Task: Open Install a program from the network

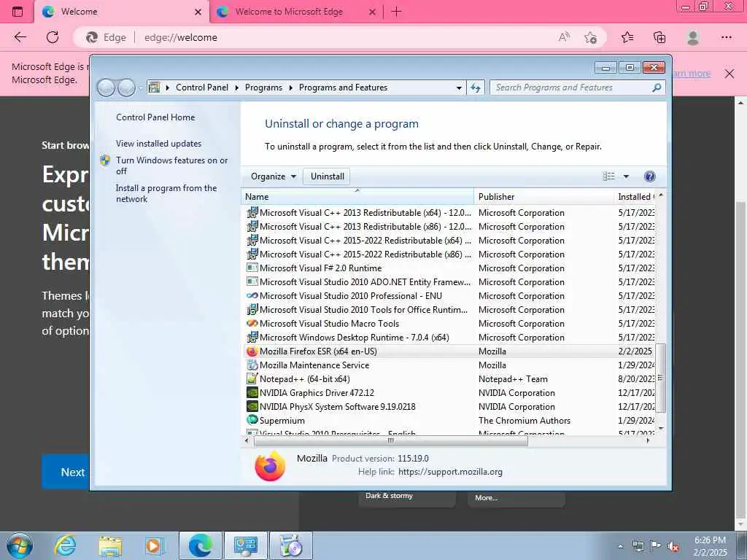Action: [166, 193]
